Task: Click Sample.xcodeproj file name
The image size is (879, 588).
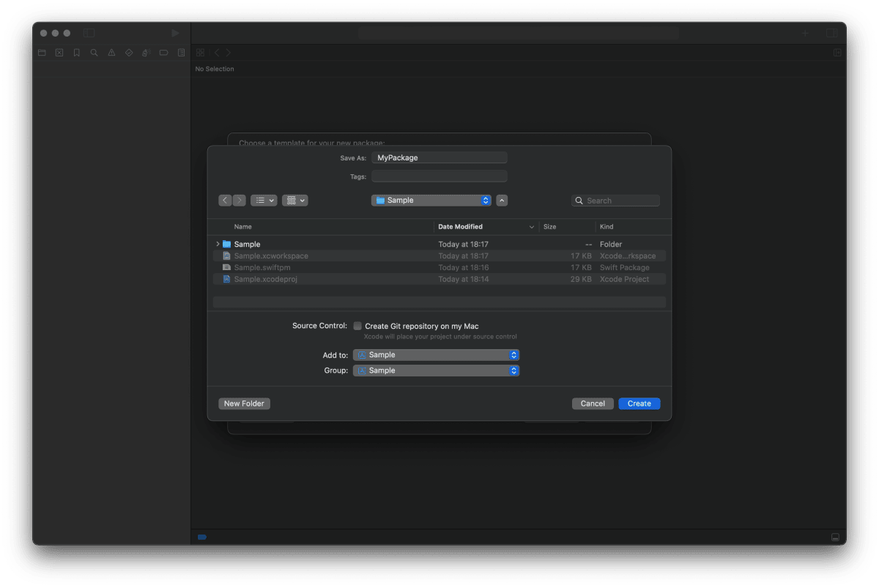Action: (266, 279)
